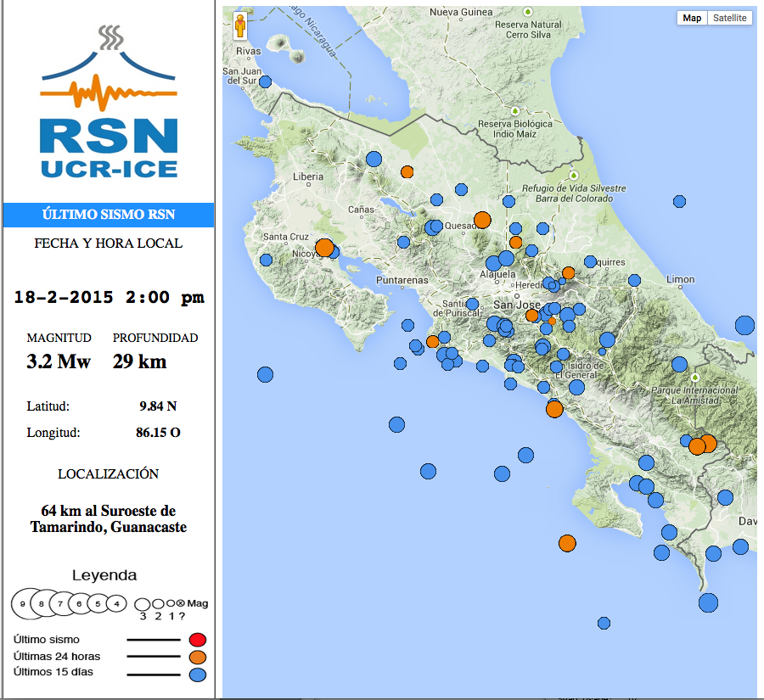
Task: Click the magnitude 9 legend circle
Action: [x=23, y=604]
